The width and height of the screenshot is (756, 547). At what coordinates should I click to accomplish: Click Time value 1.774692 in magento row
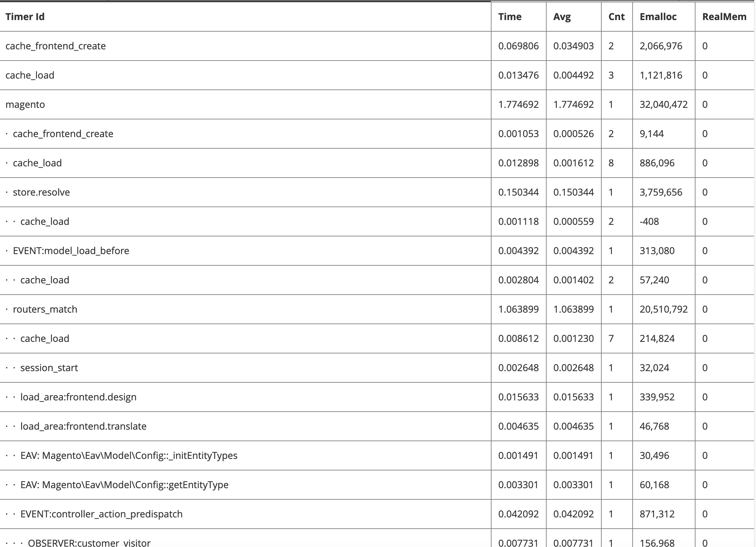tap(518, 104)
